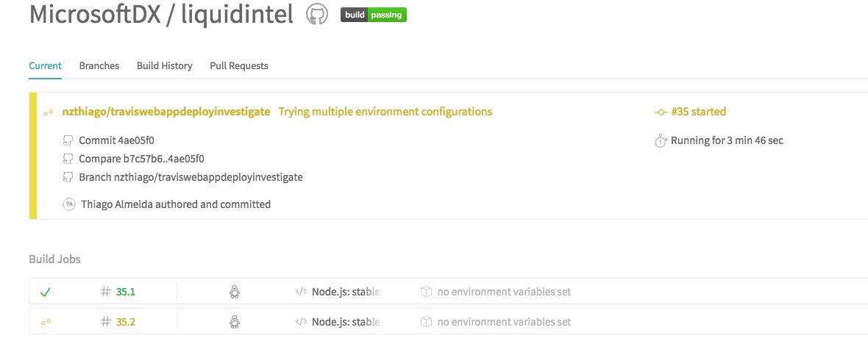The height and width of the screenshot is (352, 868).
Task: Open the liquidintel repository title link
Action: tap(235, 15)
